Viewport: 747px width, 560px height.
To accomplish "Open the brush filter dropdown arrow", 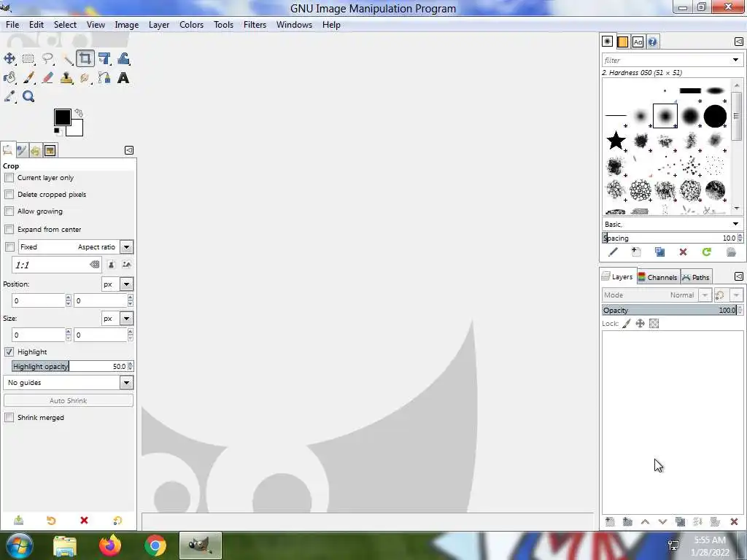I will pyautogui.click(x=735, y=60).
